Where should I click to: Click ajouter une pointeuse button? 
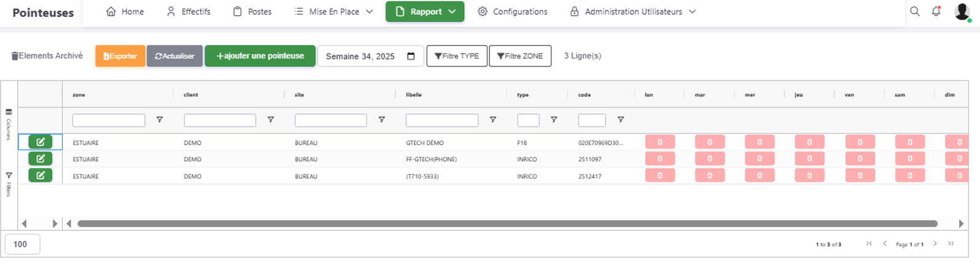(x=260, y=56)
